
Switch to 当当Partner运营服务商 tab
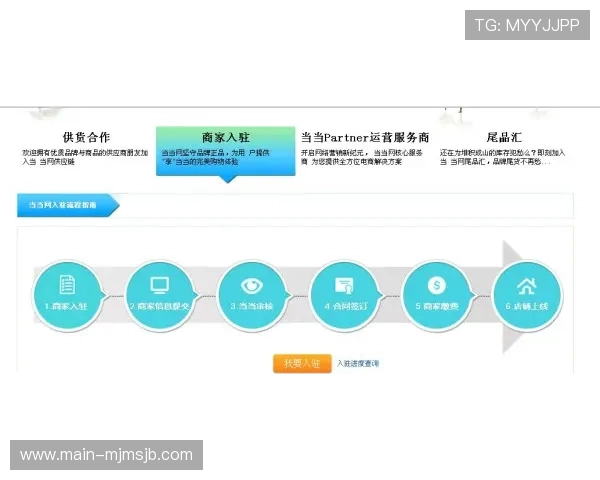click(x=365, y=137)
